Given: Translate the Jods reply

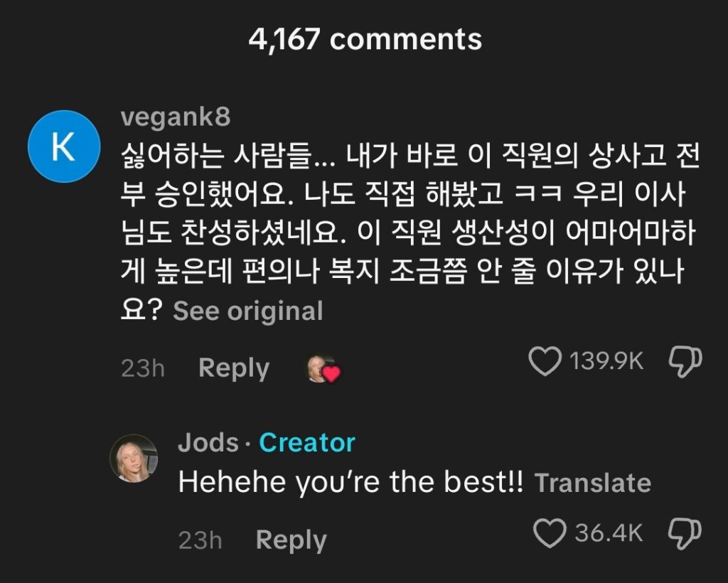Looking at the screenshot, I should (x=593, y=483).
